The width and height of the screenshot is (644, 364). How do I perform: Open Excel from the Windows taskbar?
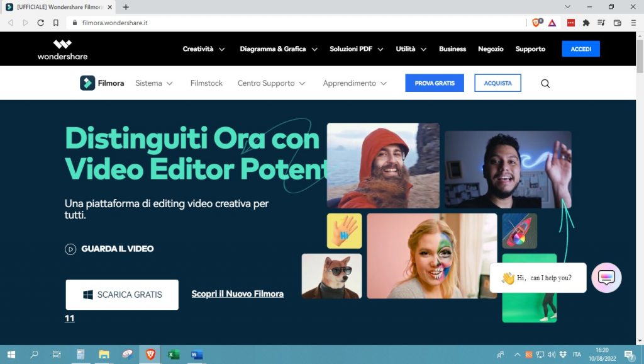point(174,355)
